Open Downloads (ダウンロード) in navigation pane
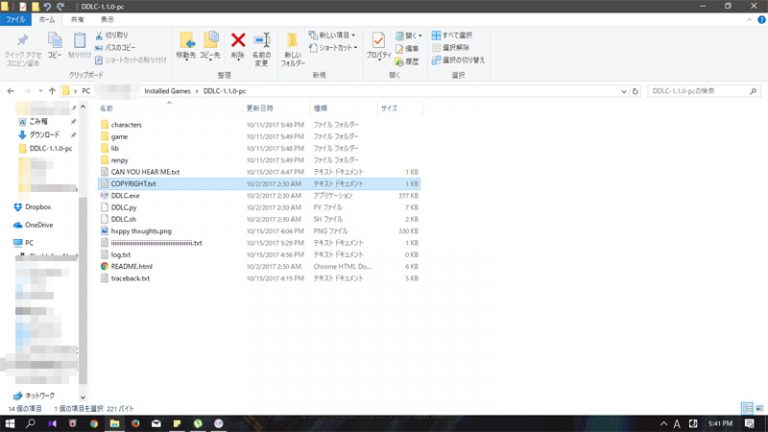Image resolution: width=768 pixels, height=432 pixels. point(39,135)
